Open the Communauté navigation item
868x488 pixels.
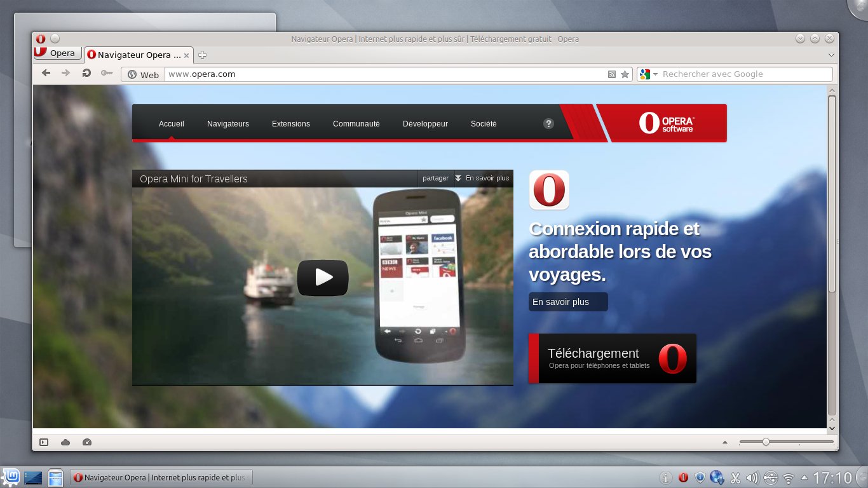click(356, 124)
